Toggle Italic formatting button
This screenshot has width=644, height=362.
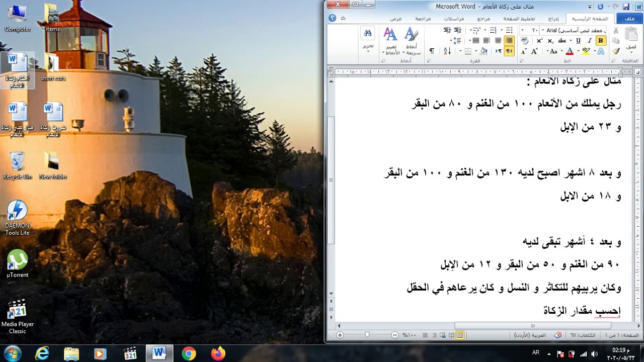click(590, 41)
